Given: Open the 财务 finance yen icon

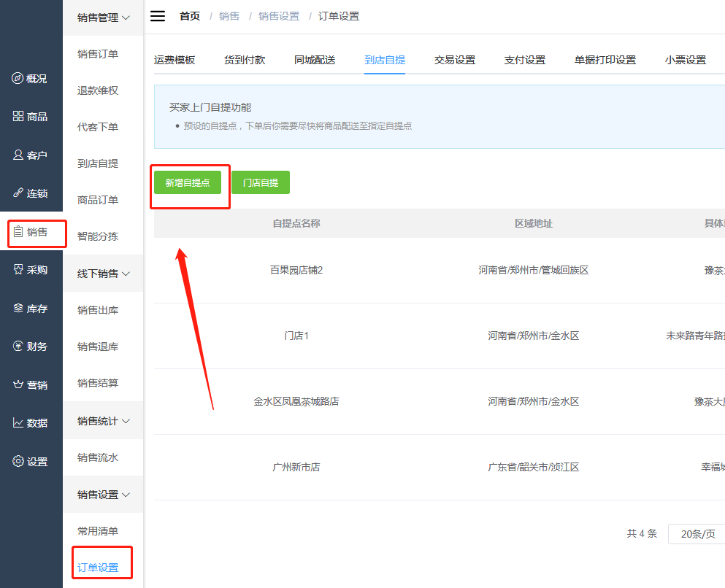Looking at the screenshot, I should 18,346.
